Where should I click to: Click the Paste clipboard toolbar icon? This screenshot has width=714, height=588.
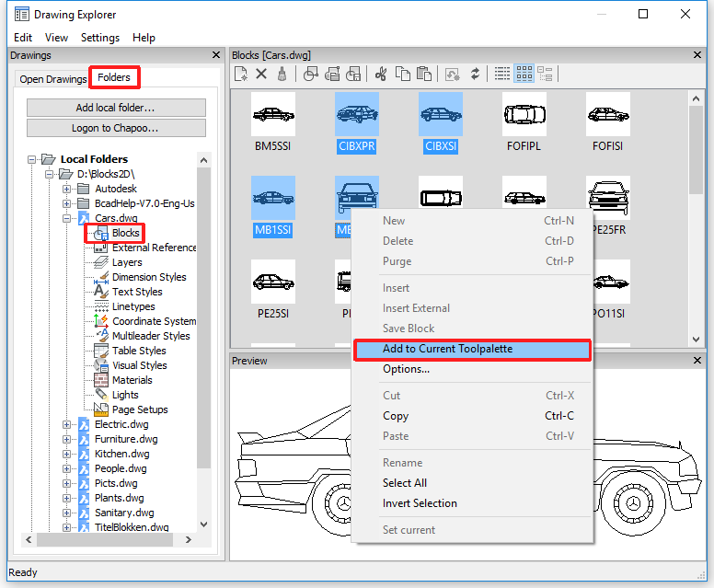click(x=423, y=75)
